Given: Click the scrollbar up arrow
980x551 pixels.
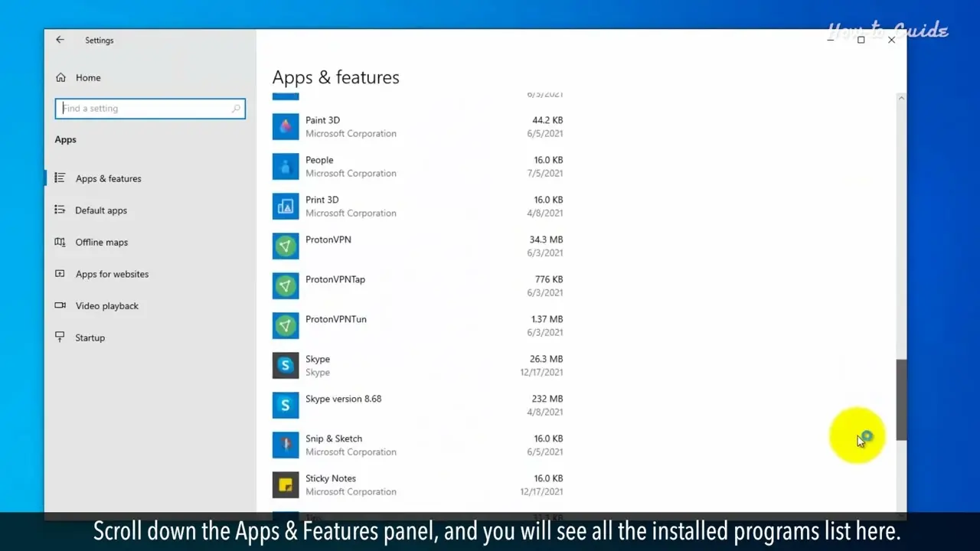Looking at the screenshot, I should pyautogui.click(x=901, y=98).
